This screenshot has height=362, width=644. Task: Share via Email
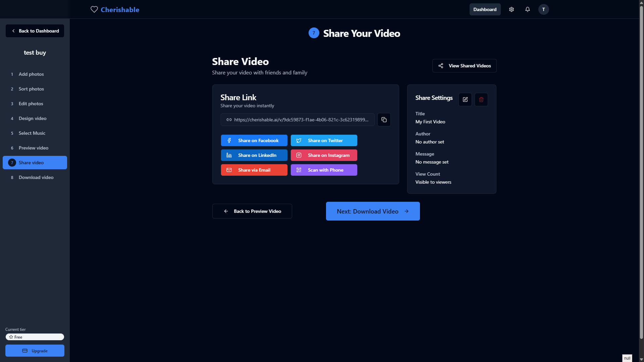pyautogui.click(x=254, y=170)
